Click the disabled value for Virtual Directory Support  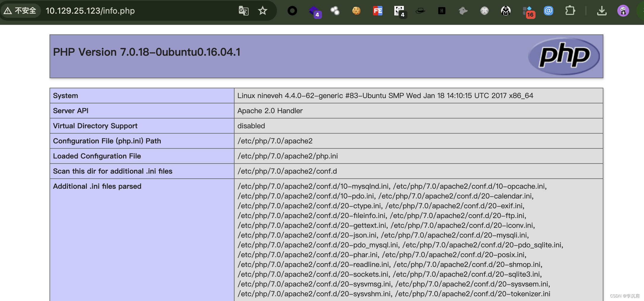click(251, 126)
